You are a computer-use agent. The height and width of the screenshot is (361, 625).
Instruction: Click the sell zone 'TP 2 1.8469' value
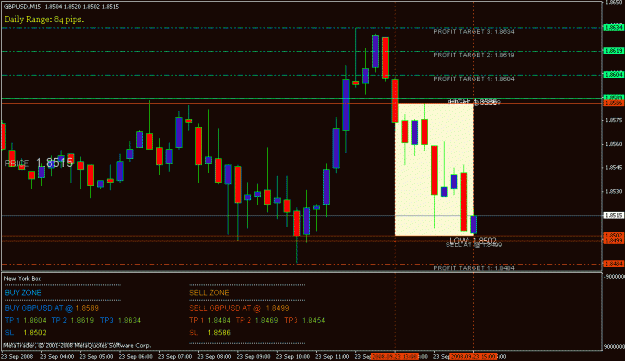coord(257,320)
